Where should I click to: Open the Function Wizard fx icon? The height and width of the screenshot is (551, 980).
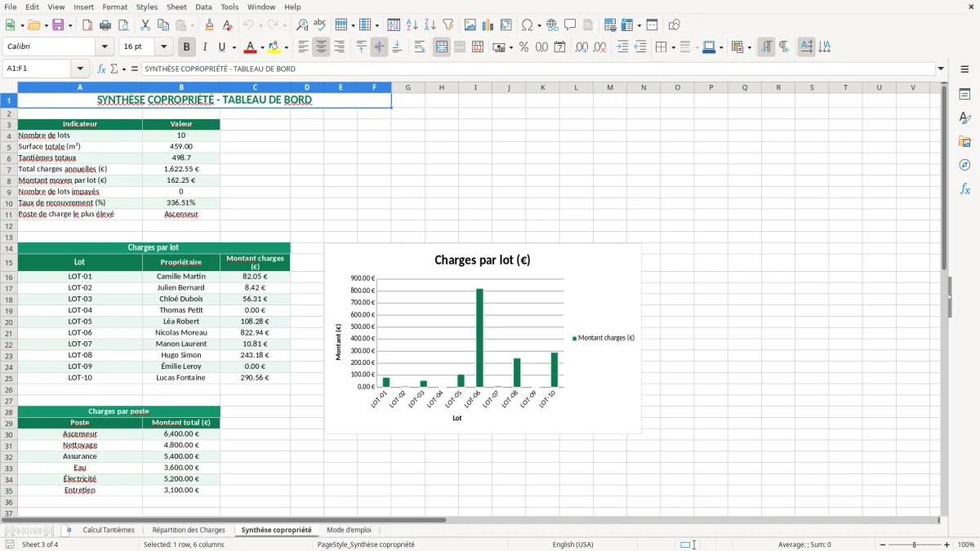101,69
